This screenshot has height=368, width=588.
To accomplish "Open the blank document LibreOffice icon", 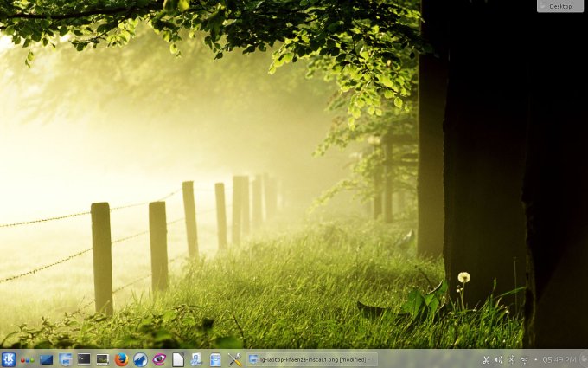I will (178, 359).
